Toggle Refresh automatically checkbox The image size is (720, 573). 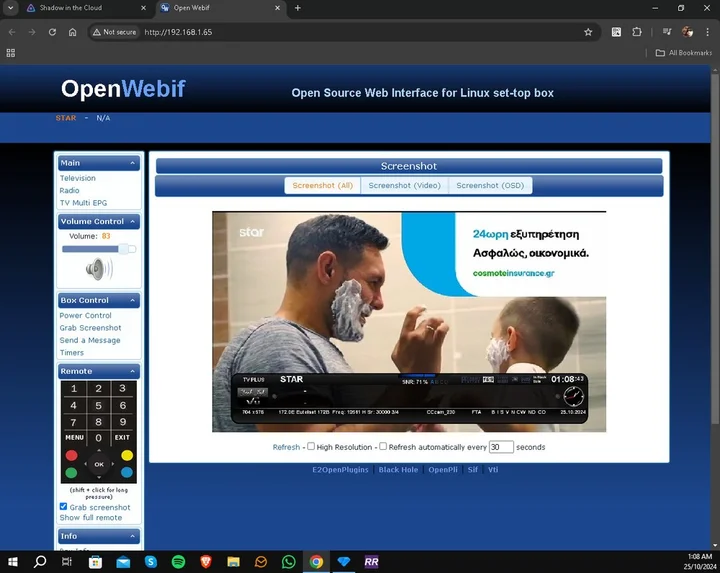click(x=382, y=447)
